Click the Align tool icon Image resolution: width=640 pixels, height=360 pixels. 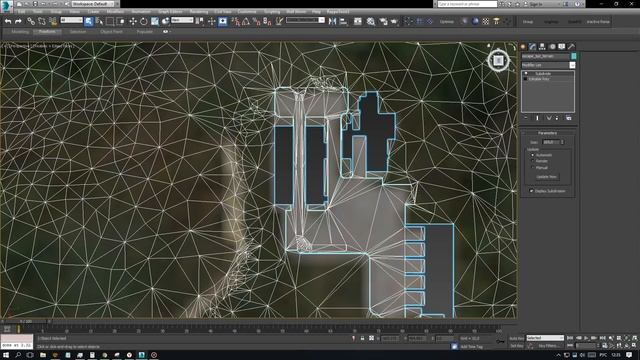(x=343, y=21)
